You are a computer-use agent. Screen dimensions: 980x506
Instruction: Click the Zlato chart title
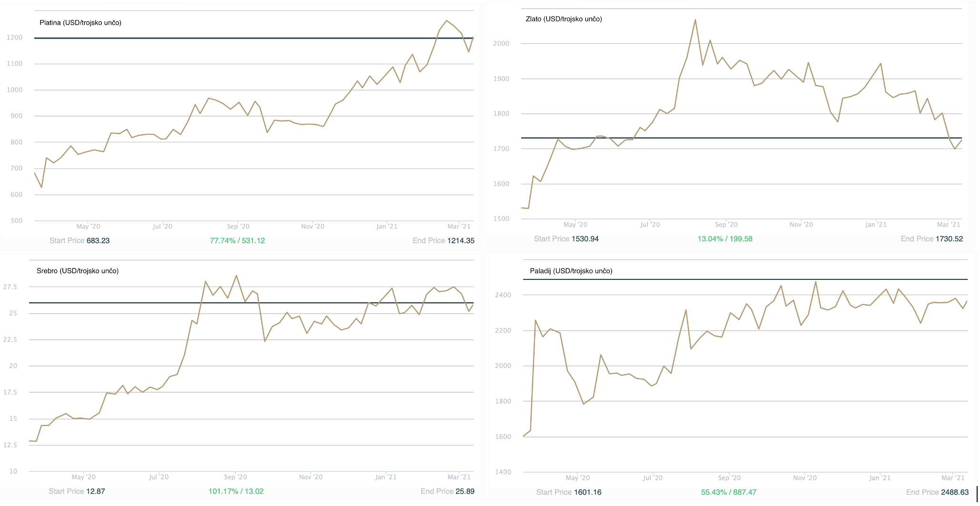[x=564, y=19]
